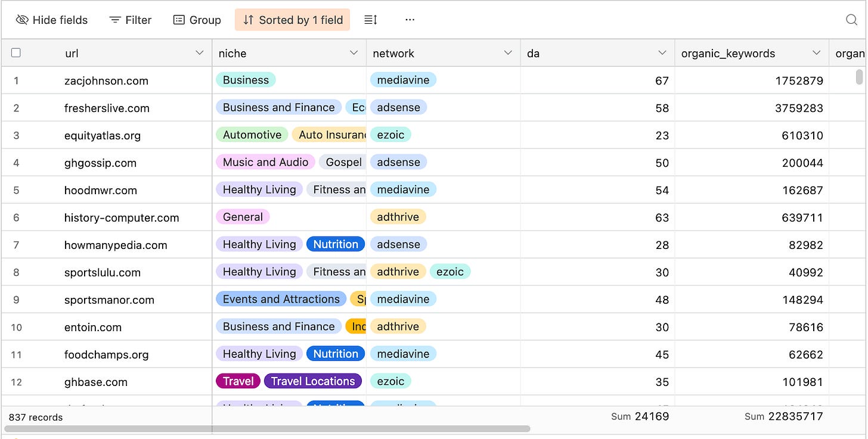Image resolution: width=868 pixels, height=439 pixels.
Task: Open the url column dropdown arrow
Action: click(200, 53)
